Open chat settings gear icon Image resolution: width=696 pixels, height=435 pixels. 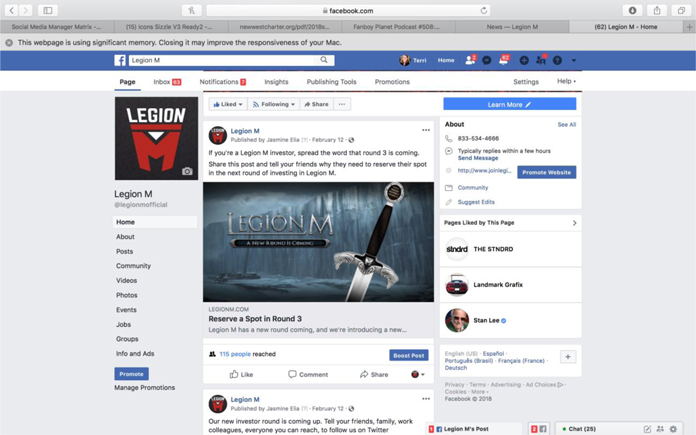pos(674,429)
